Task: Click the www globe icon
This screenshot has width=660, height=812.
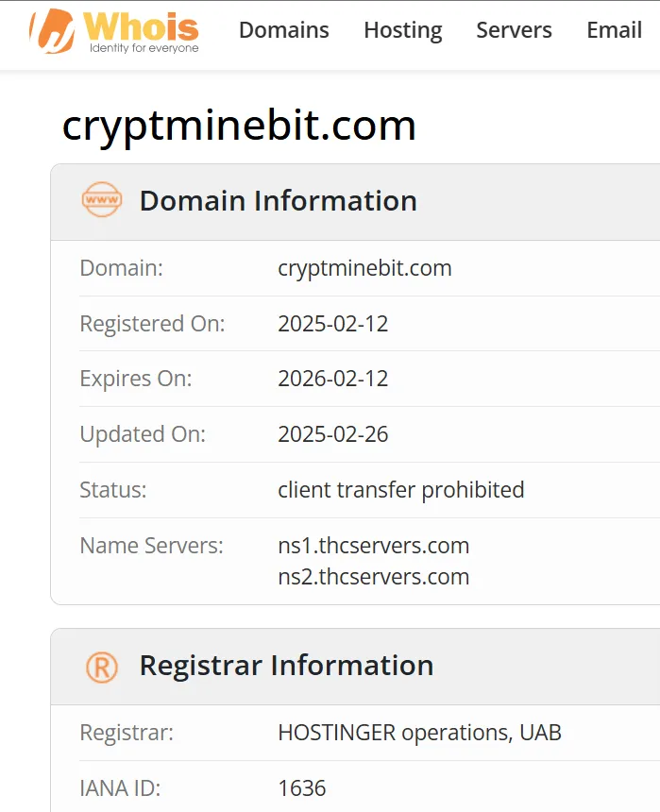Action: tap(102, 200)
